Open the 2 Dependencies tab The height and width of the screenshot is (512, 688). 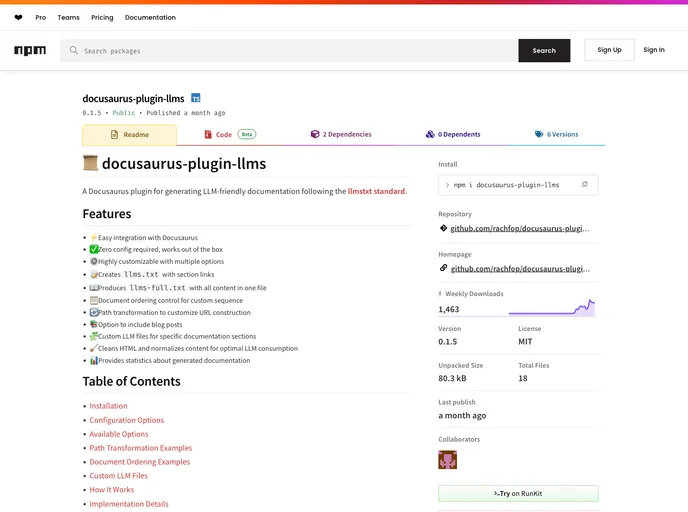point(341,134)
